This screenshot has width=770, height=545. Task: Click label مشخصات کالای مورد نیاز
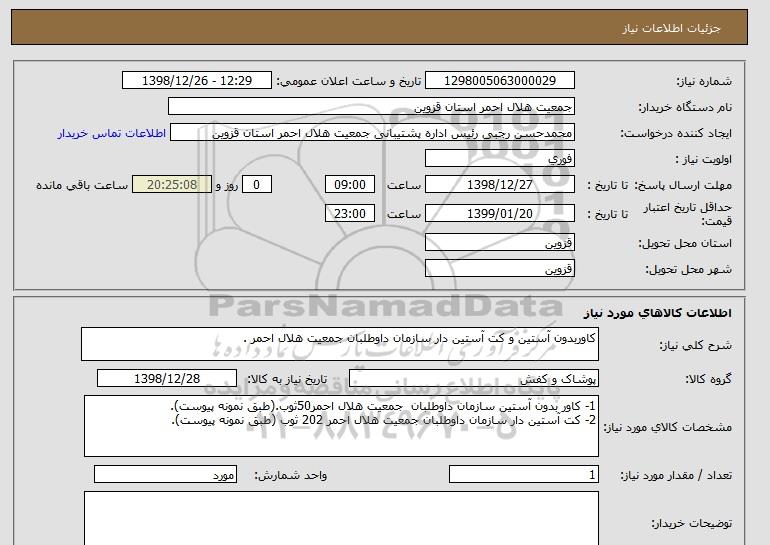point(667,427)
